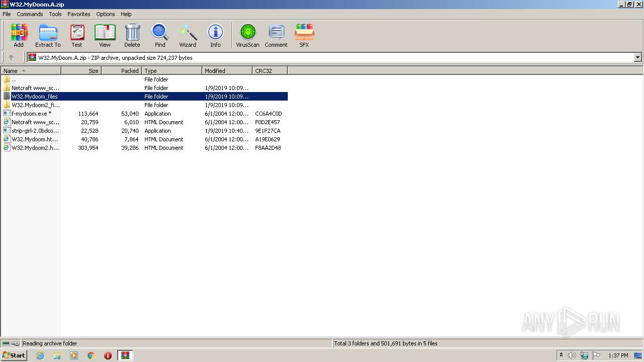
Task: Click the WinRAR taskbar button
Action: click(125, 355)
